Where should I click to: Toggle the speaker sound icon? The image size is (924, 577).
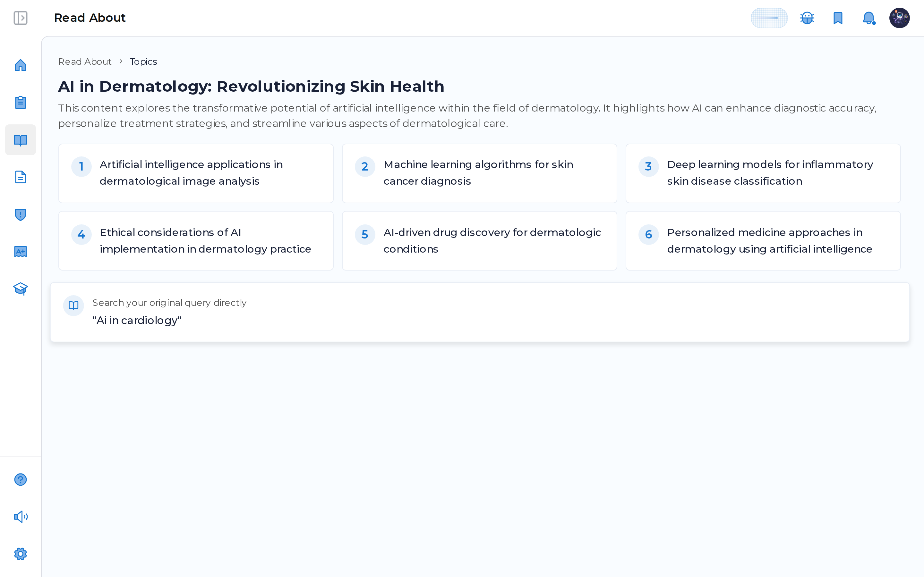[x=20, y=517]
